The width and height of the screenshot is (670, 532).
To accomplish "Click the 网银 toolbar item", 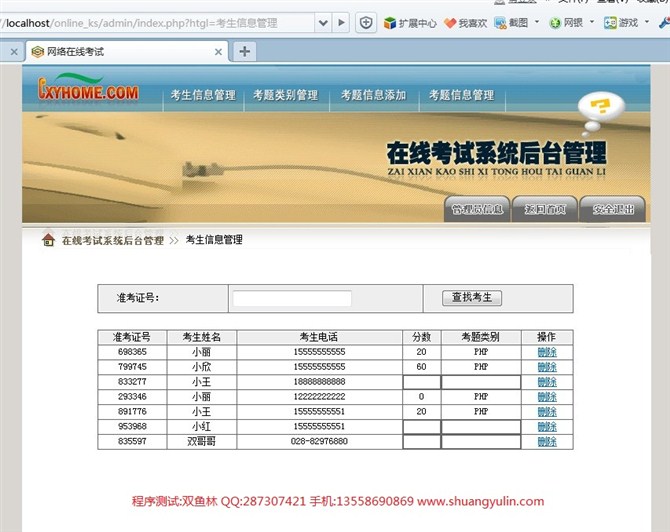I will click(567, 23).
